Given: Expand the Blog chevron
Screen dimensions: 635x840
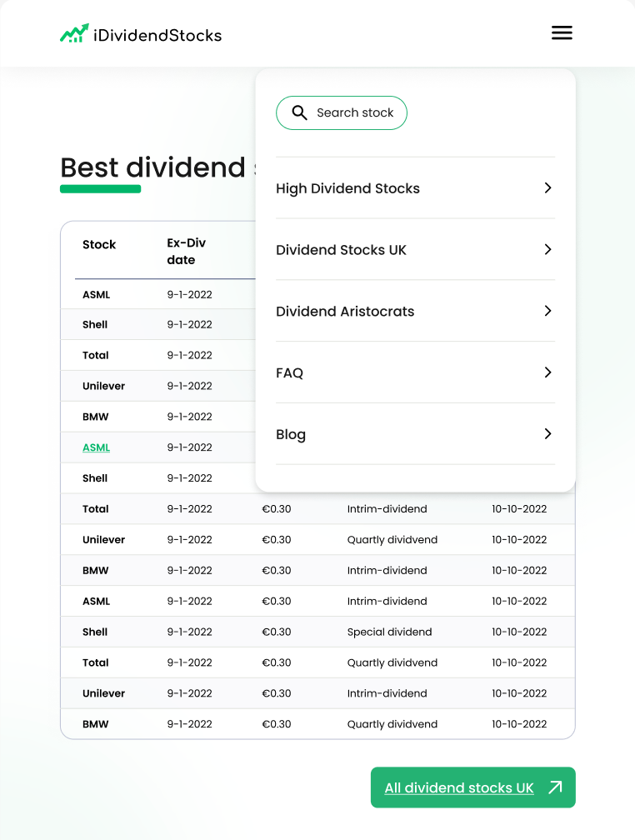Looking at the screenshot, I should (547, 434).
